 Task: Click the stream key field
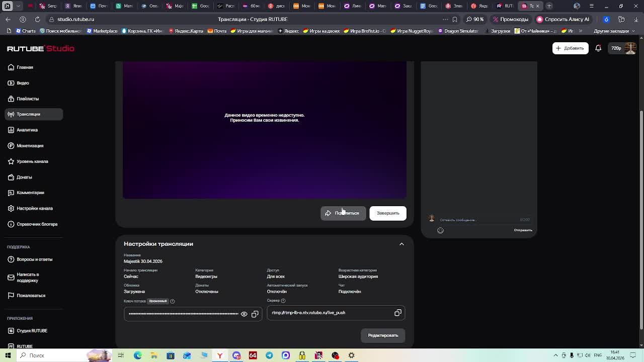click(x=193, y=314)
